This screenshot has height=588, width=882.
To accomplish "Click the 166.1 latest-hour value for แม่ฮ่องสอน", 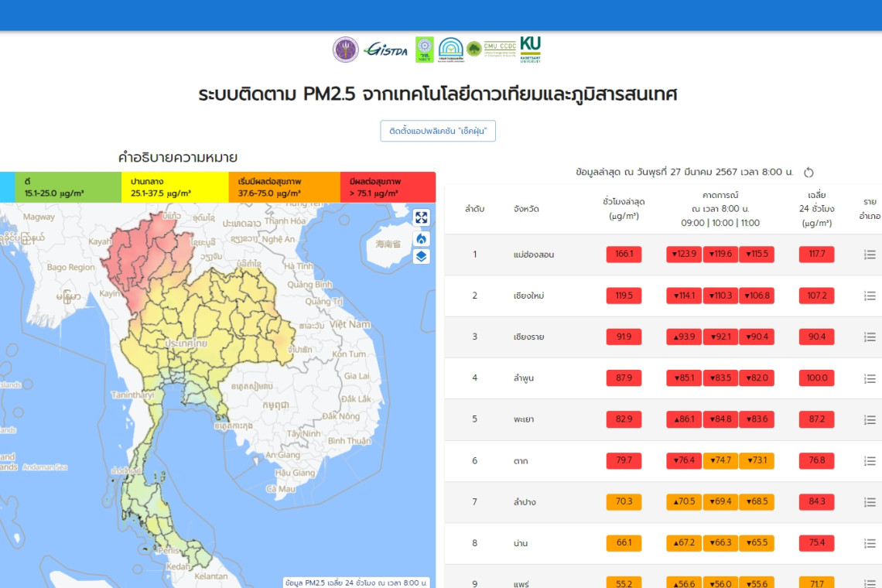I will [x=624, y=255].
